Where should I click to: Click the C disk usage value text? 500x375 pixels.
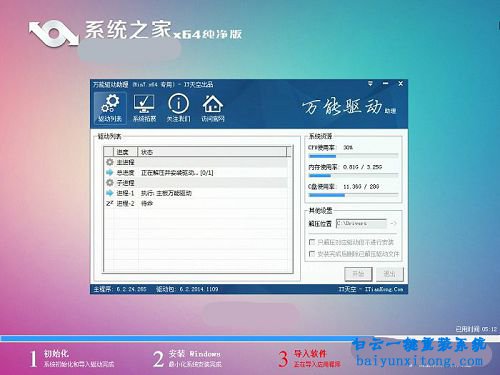tap(361, 187)
